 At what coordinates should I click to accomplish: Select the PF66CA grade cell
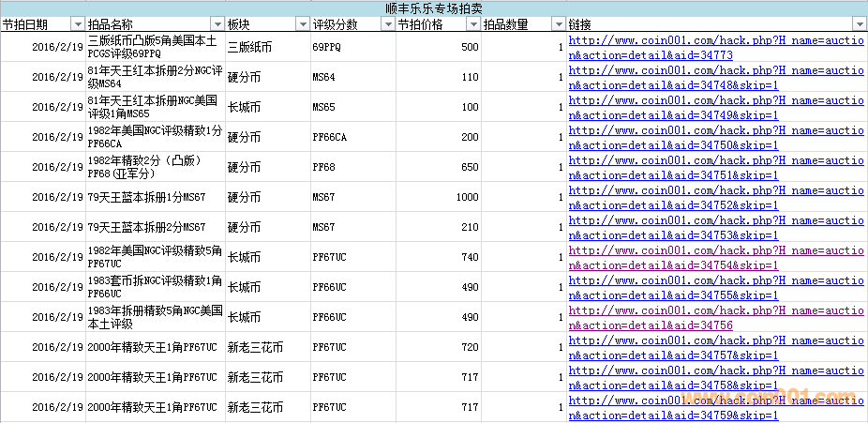coord(352,137)
